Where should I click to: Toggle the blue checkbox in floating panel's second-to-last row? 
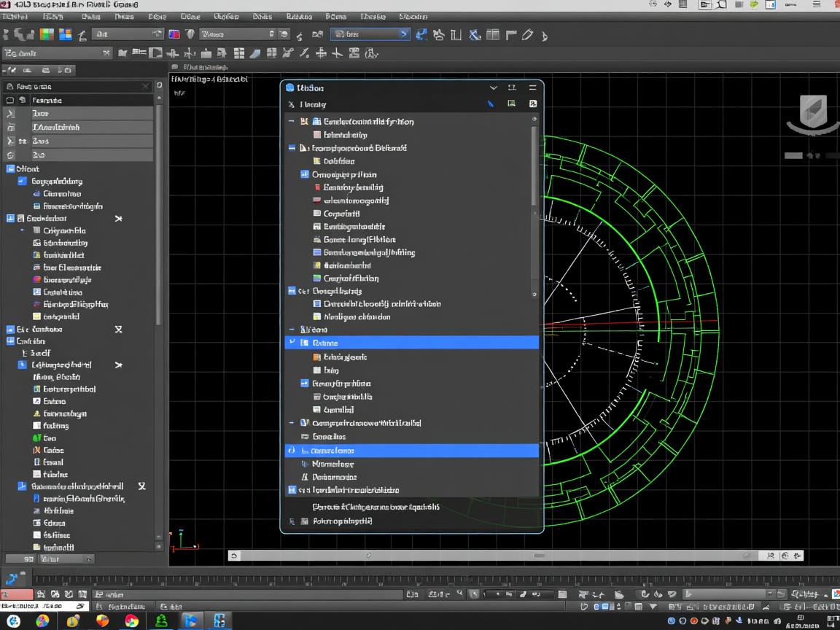point(292,491)
